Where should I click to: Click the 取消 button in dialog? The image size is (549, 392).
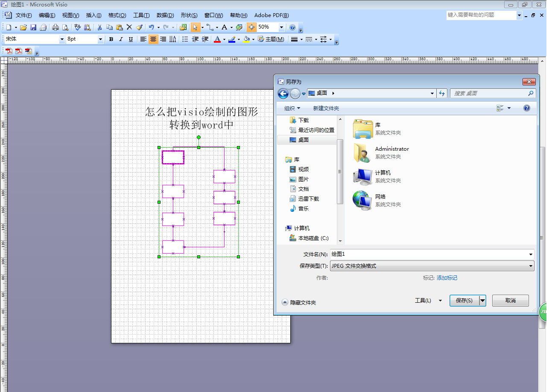pyautogui.click(x=510, y=301)
